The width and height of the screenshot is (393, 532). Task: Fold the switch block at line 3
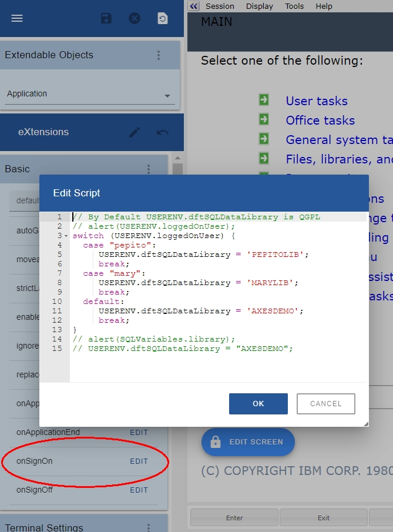click(x=66, y=236)
